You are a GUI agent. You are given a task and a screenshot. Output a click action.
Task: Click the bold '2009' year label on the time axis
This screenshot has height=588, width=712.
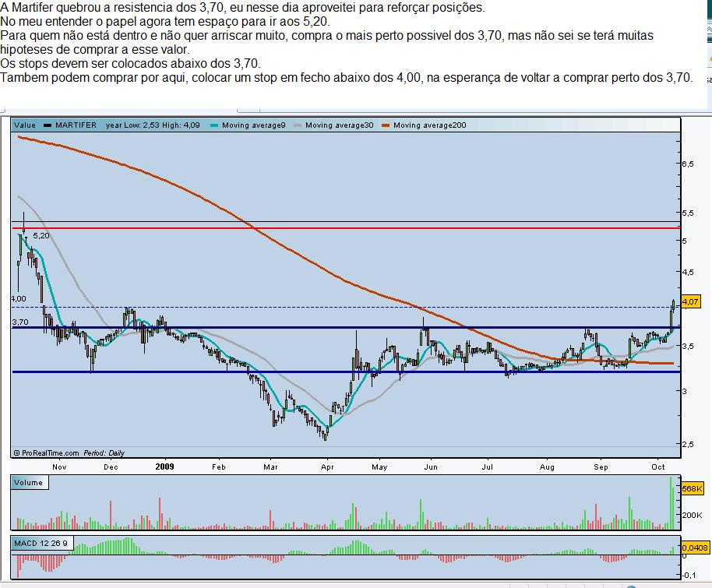[x=164, y=467]
